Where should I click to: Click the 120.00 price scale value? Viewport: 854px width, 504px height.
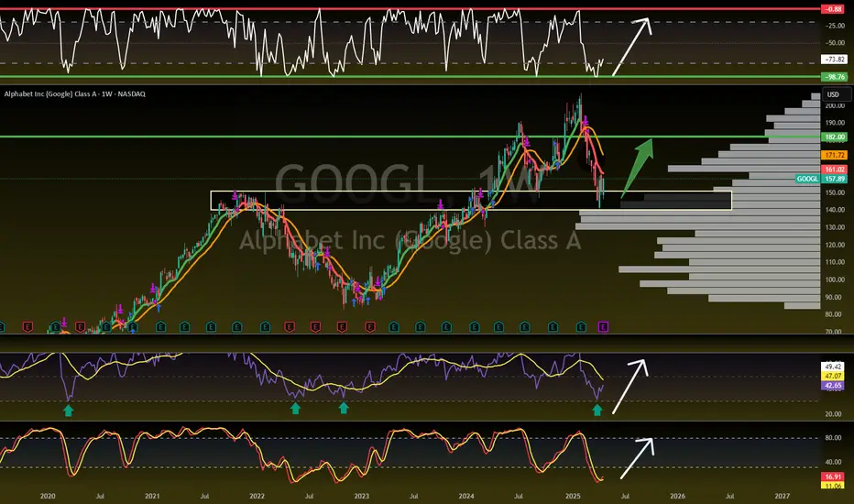[835, 245]
